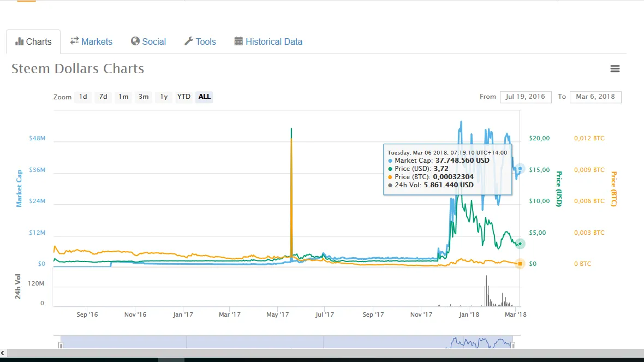The image size is (644, 362).
Task: Select the ALL zoom range
Action: [x=204, y=97]
